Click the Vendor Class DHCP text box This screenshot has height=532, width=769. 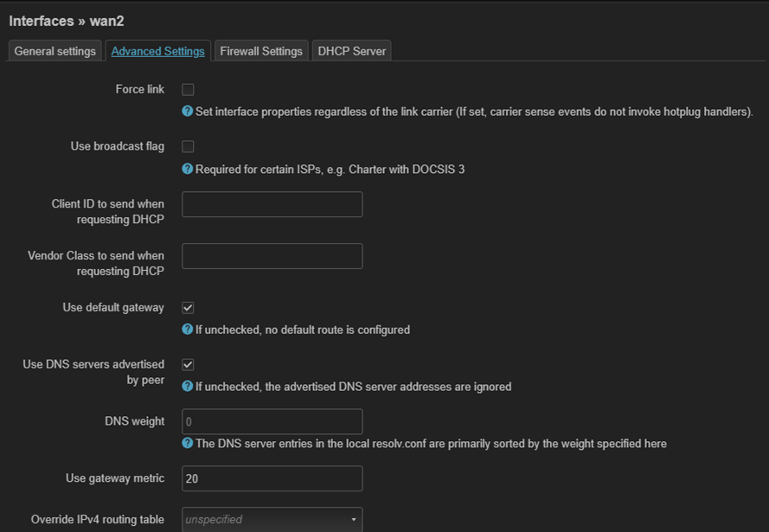[x=272, y=256]
